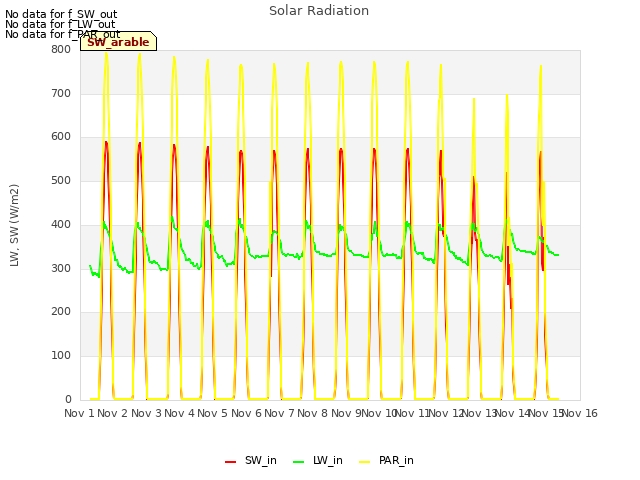Screen dimensions: 640x480
Task: Click the 'No data for f_PAR_out' message
Action: point(62,34)
